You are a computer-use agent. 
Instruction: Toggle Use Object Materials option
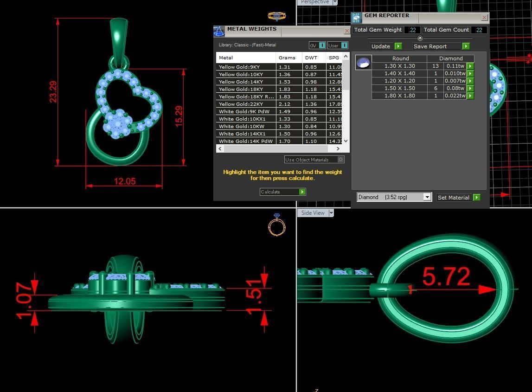pos(314,160)
